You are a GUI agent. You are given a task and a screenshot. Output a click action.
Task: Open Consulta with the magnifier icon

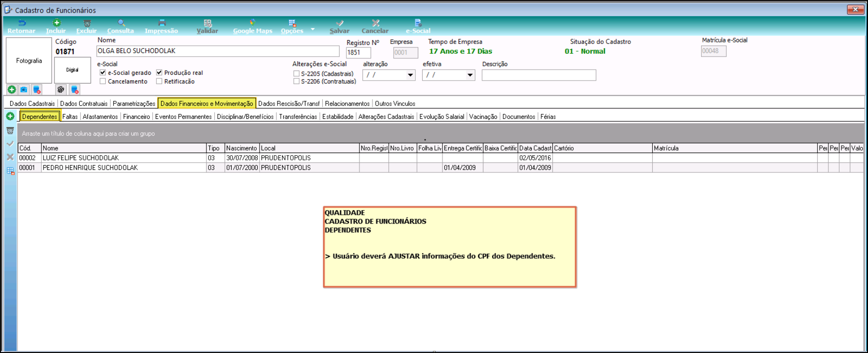[121, 23]
